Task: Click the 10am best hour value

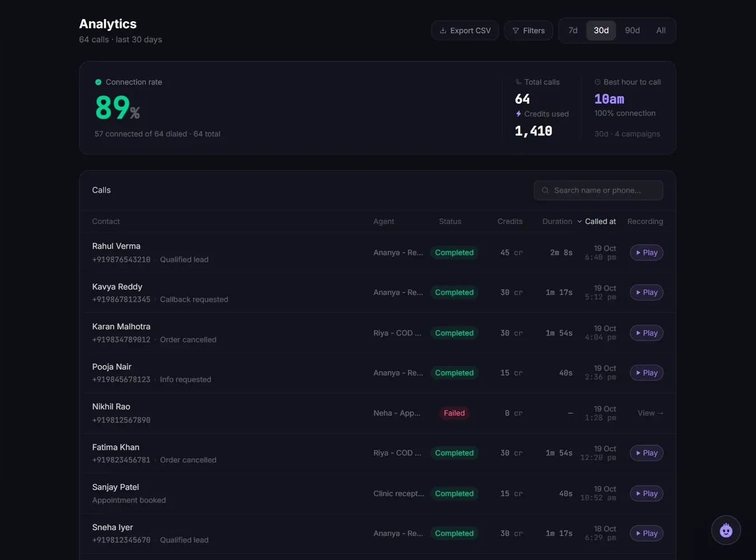Action: [x=609, y=99]
